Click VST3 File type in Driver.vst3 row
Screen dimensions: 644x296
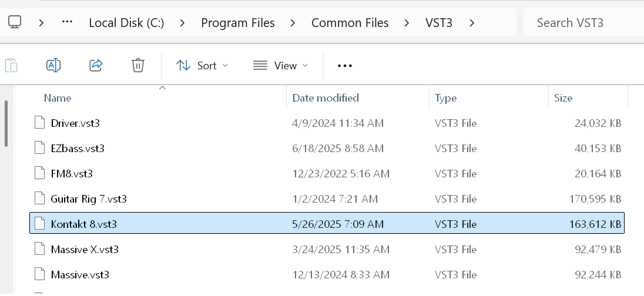point(455,123)
